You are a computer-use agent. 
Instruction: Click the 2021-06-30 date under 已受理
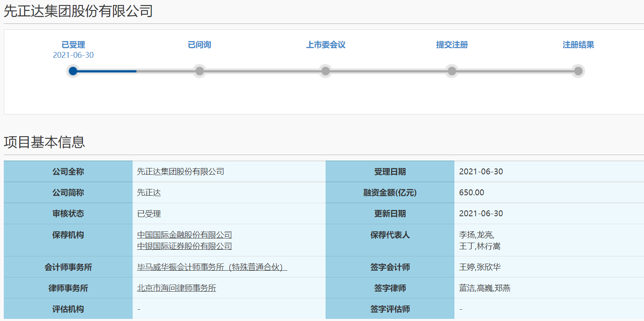coord(73,55)
